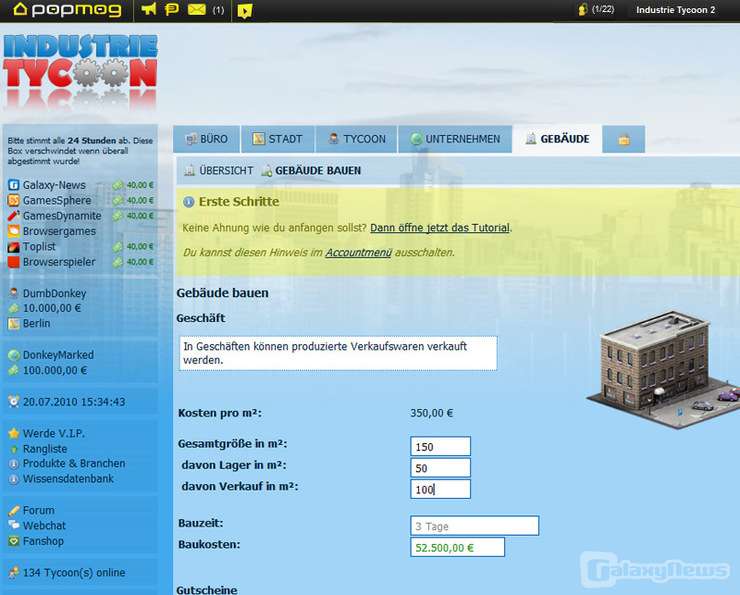Focus the davon Lager in m² field
Viewport: 740px width, 595px height.
click(440, 468)
